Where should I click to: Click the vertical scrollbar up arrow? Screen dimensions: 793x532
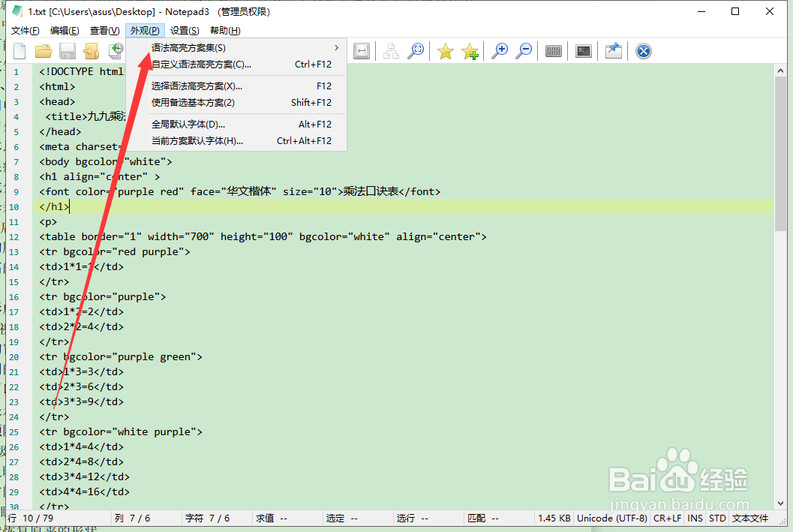(x=780, y=71)
